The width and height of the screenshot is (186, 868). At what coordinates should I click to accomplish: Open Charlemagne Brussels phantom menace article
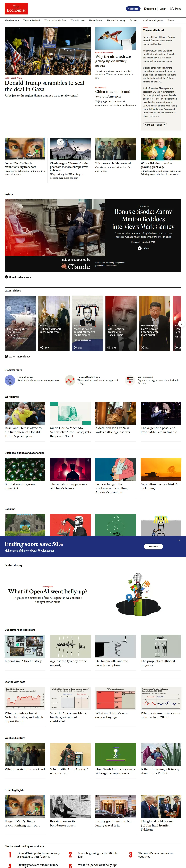(x=69, y=167)
